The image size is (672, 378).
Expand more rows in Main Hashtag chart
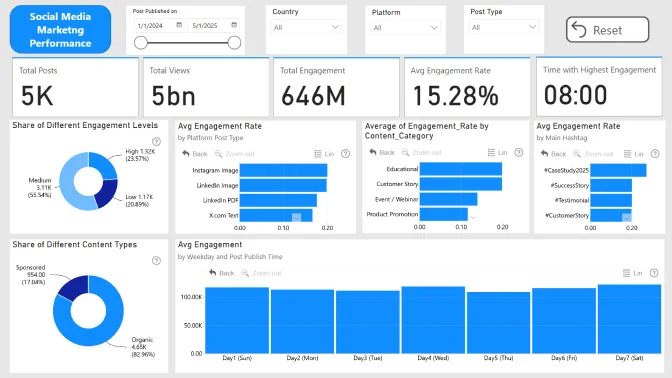tap(627, 218)
